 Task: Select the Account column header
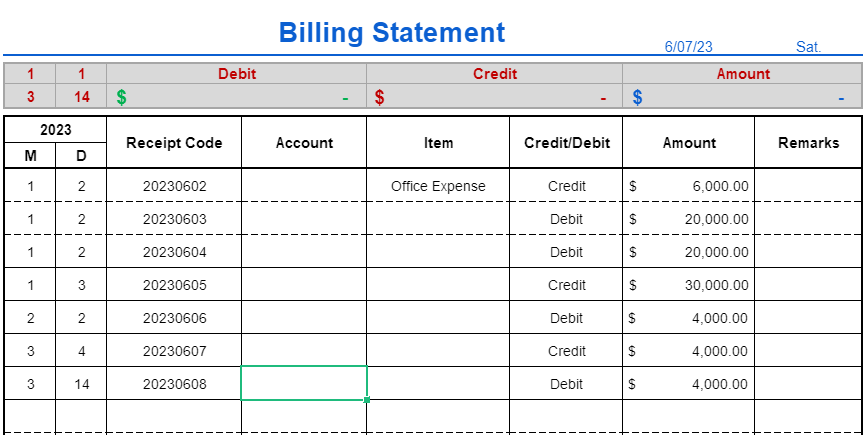pos(304,143)
